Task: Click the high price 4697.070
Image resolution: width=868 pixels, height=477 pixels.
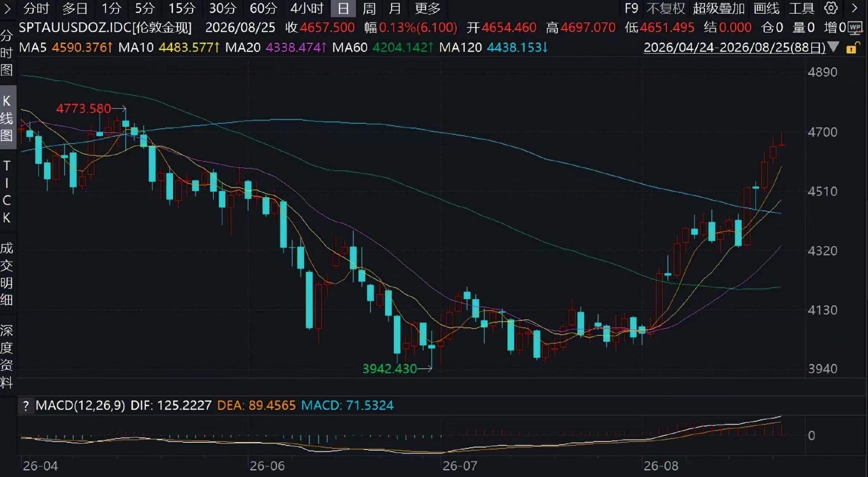Action: coord(588,28)
